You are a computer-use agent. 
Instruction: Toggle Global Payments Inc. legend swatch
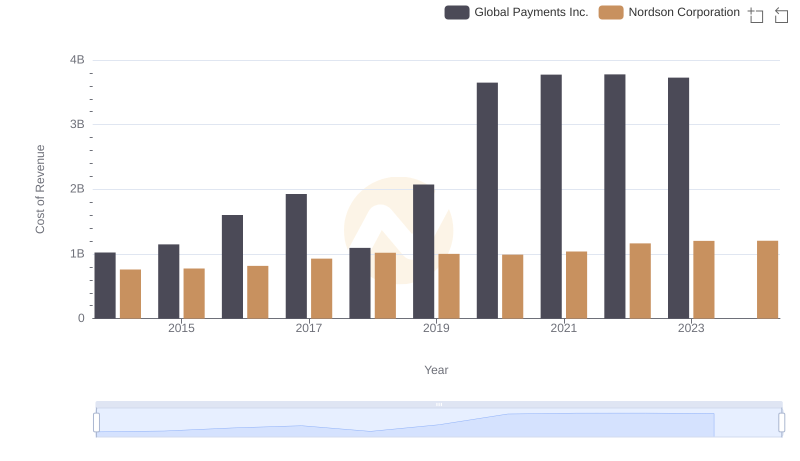pyautogui.click(x=457, y=12)
